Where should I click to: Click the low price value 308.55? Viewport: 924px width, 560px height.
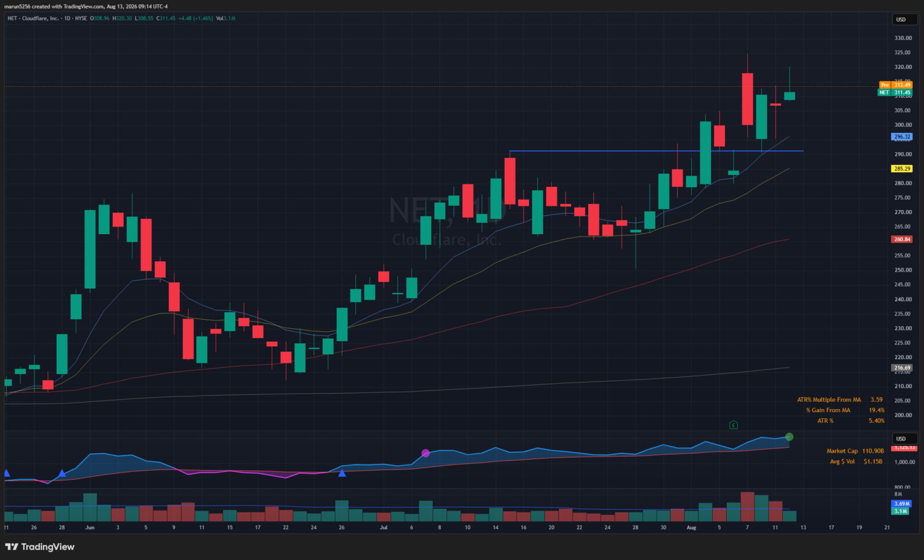145,18
